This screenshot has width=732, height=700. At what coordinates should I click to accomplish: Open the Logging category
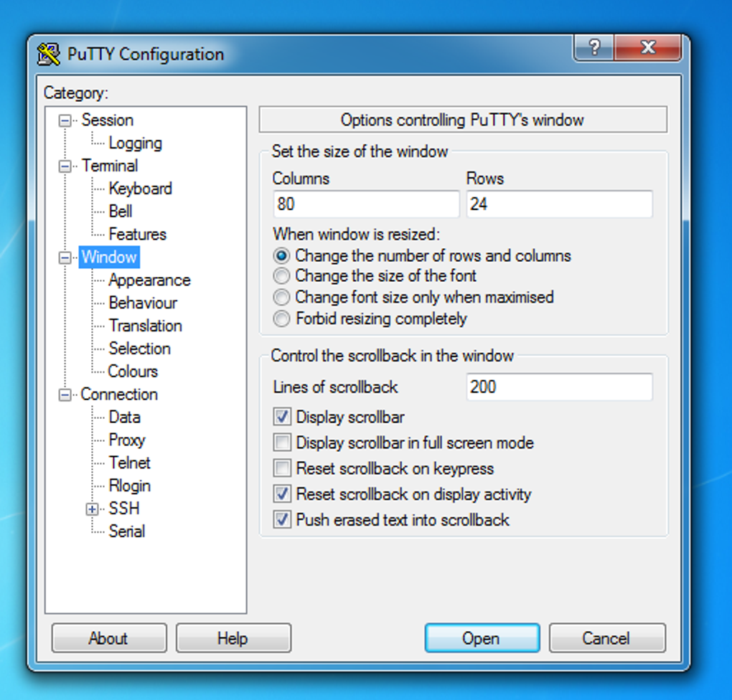click(x=136, y=143)
